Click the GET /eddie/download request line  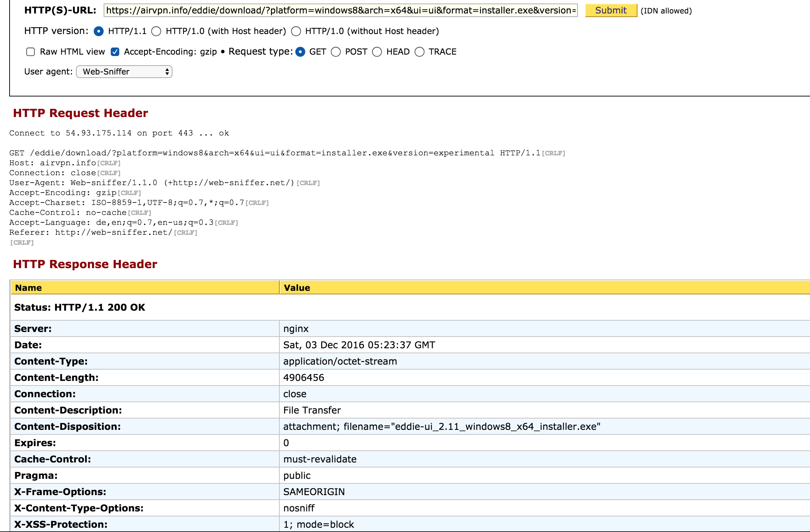pyautogui.click(x=287, y=153)
